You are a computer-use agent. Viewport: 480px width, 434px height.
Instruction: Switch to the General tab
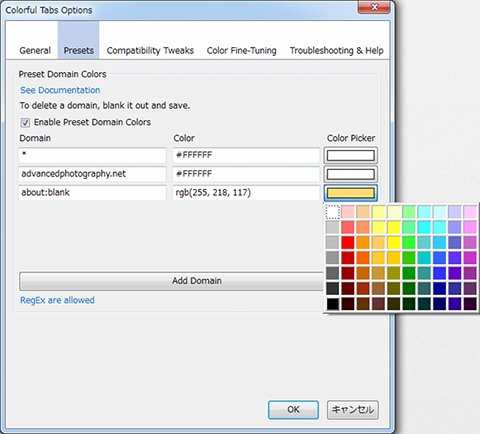[x=35, y=50]
